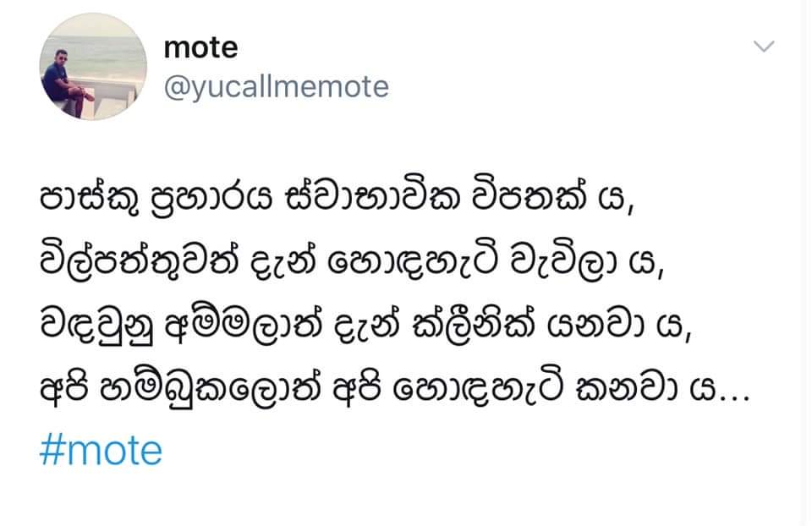Click the display name "mote"

pyautogui.click(x=201, y=47)
